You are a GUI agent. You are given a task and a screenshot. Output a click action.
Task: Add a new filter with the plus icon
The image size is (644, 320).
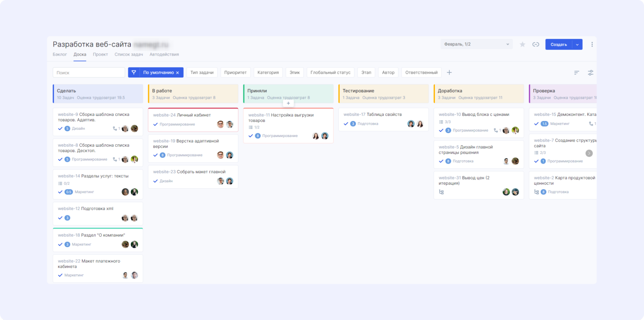coord(449,73)
